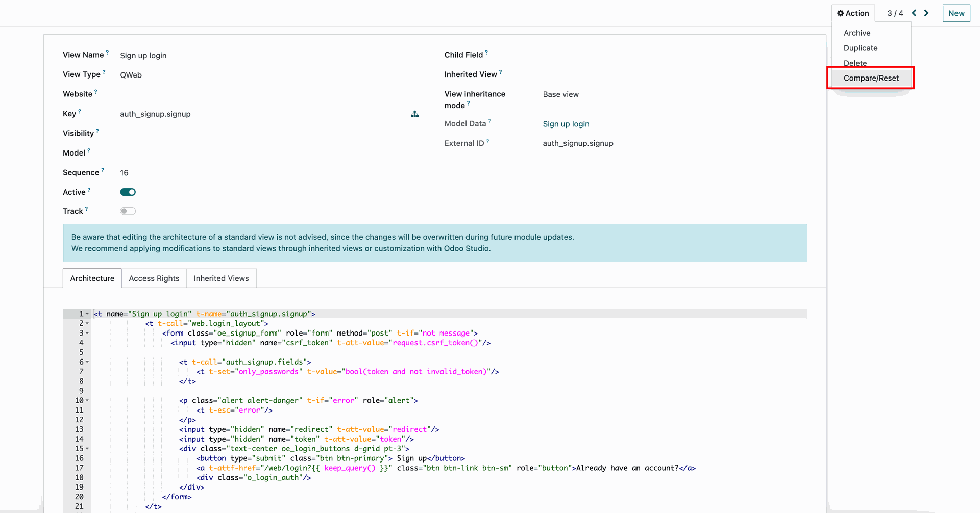The width and height of the screenshot is (980, 513).
Task: Click code line t-call web.login_layout
Action: click(206, 324)
